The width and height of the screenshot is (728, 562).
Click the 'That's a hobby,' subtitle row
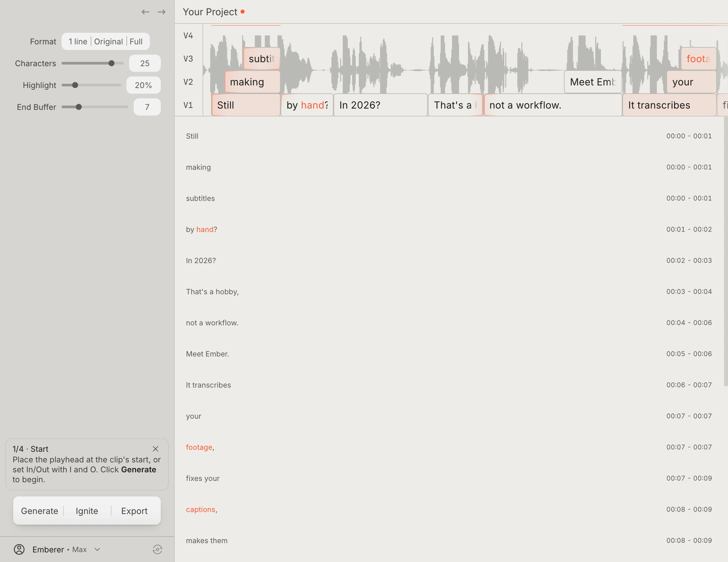pyautogui.click(x=449, y=292)
